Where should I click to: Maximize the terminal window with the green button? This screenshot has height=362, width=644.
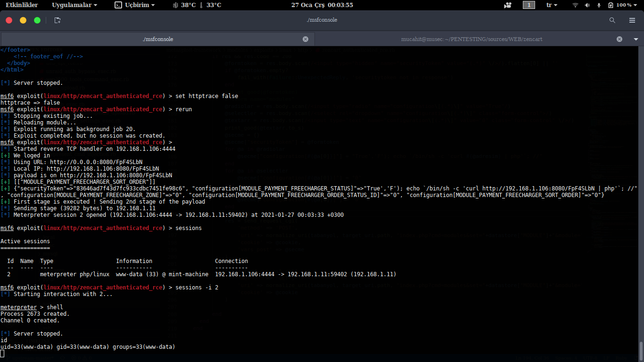click(37, 20)
